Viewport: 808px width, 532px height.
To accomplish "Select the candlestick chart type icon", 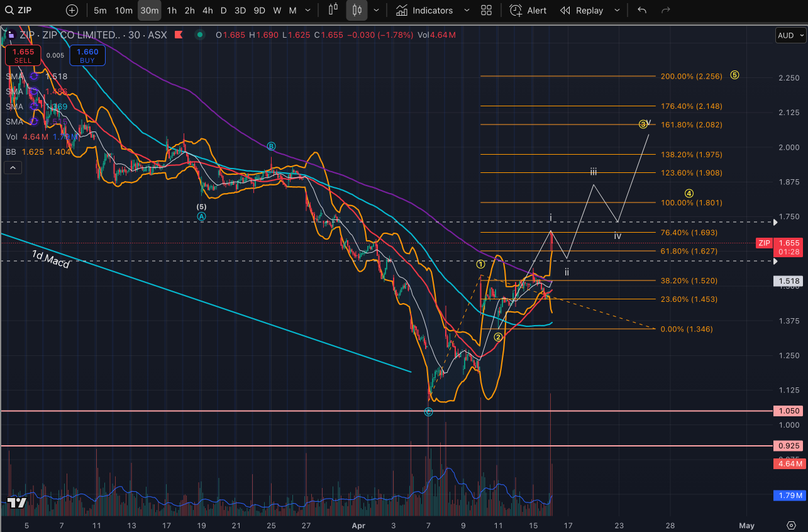I will click(357, 10).
